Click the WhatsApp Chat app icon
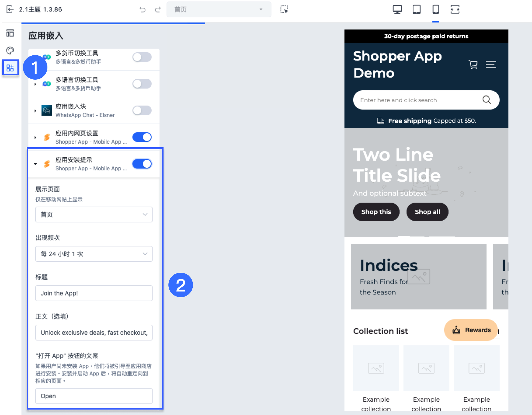 click(47, 110)
